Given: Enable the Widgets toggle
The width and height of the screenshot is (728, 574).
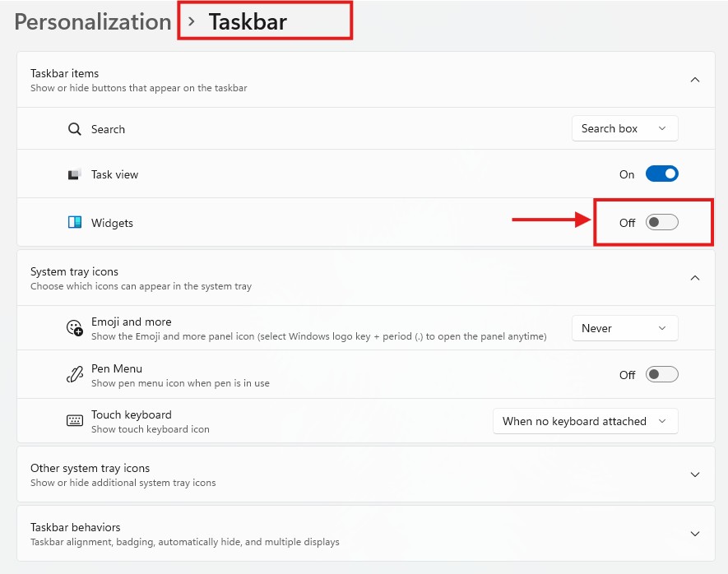Looking at the screenshot, I should [x=661, y=222].
